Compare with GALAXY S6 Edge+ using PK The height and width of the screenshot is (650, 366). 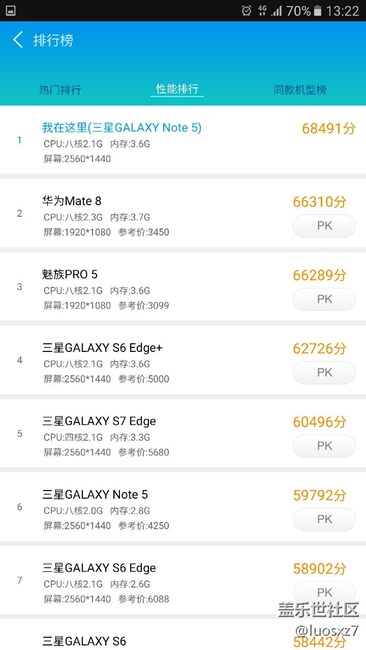coord(324,372)
